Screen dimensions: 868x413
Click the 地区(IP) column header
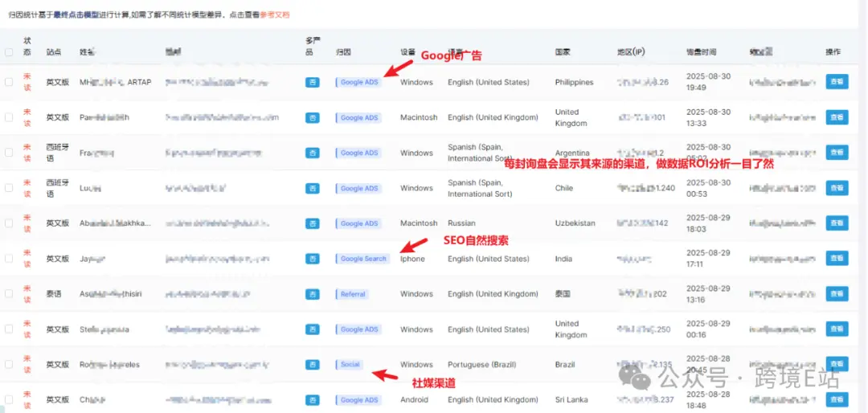(x=631, y=52)
